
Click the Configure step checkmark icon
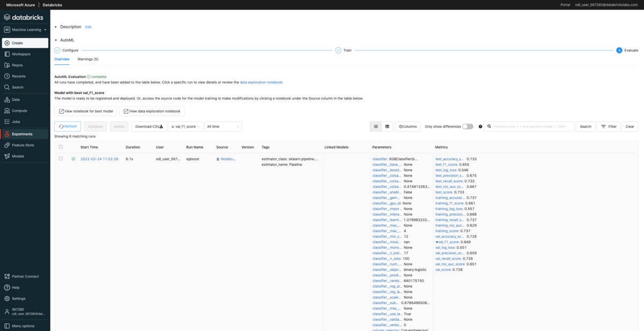click(x=57, y=50)
